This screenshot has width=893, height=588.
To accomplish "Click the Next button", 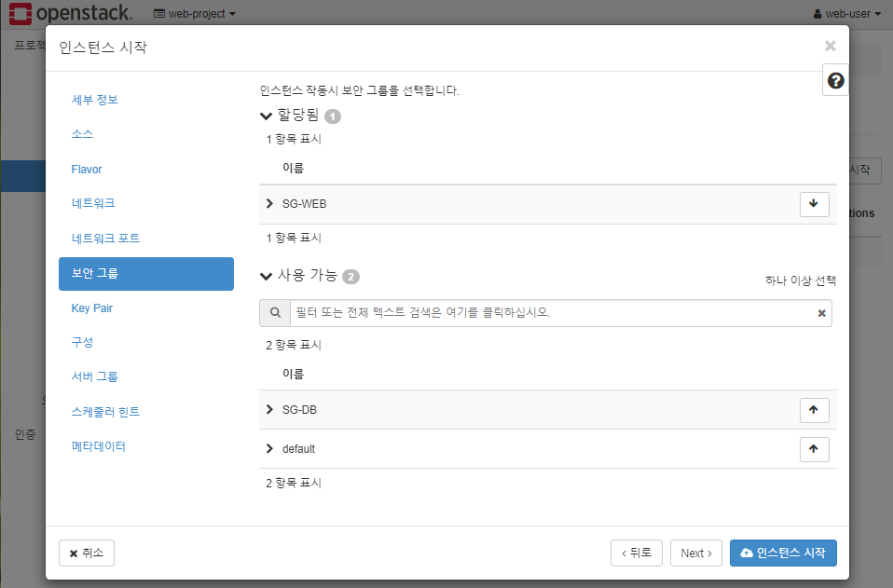I will click(696, 554).
